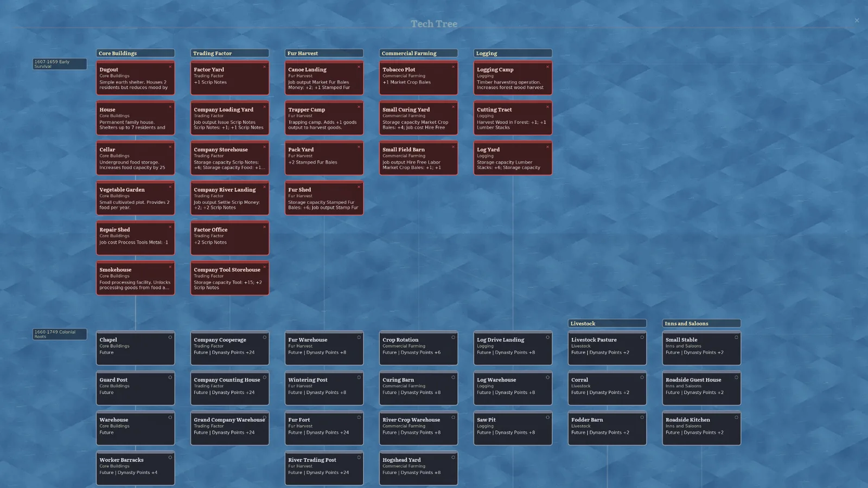Open the Vegetable Garden tech card
Viewport: 868px width, 488px height.
coord(136,198)
